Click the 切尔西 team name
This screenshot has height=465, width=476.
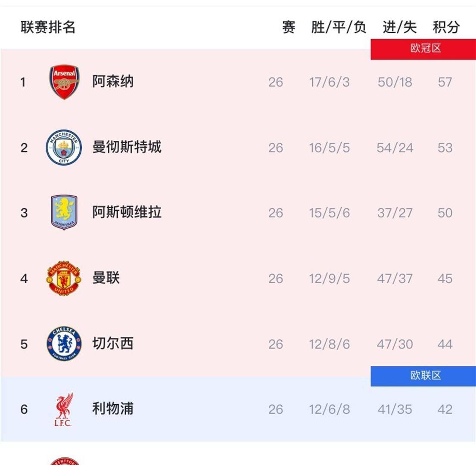click(x=112, y=344)
